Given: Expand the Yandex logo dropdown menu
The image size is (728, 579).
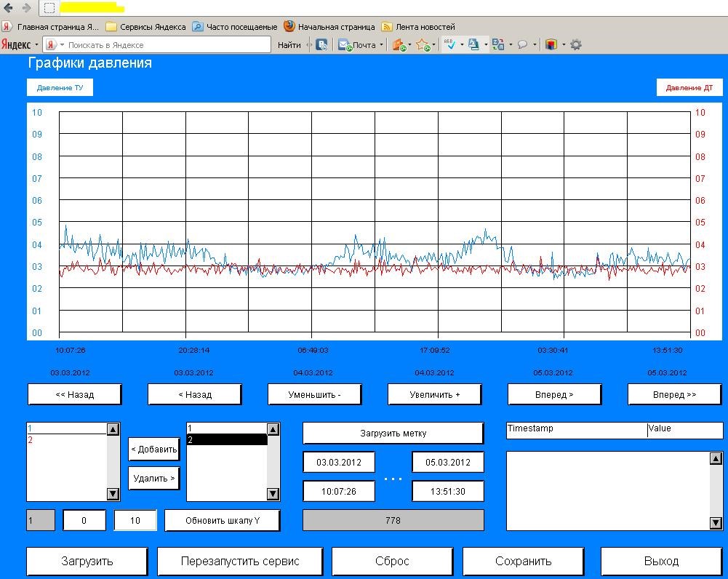Looking at the screenshot, I should [36, 45].
